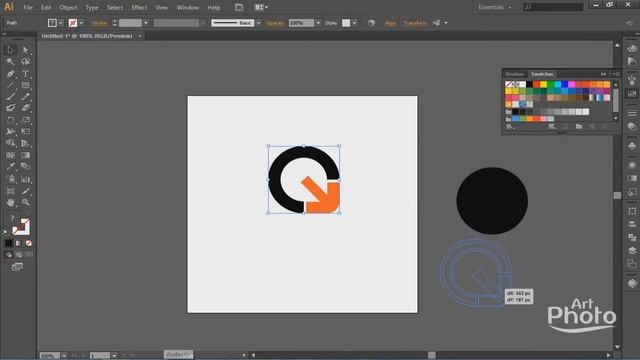Select the Blend tool
Viewport: 640px width, 360px height.
pos(25,167)
